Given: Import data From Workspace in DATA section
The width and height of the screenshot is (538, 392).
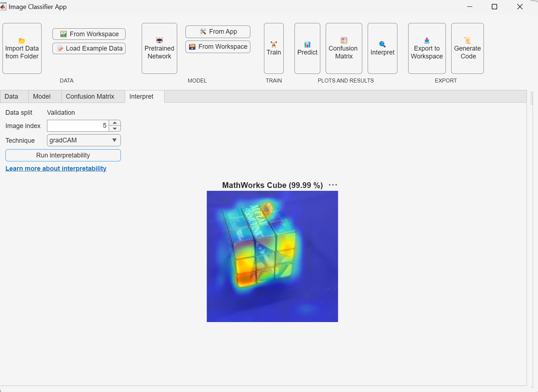Looking at the screenshot, I should click(89, 34).
